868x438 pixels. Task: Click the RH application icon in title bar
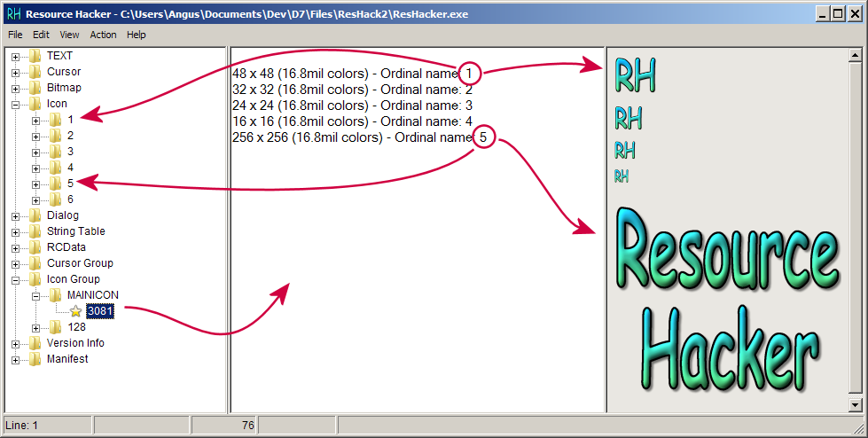pos(14,14)
